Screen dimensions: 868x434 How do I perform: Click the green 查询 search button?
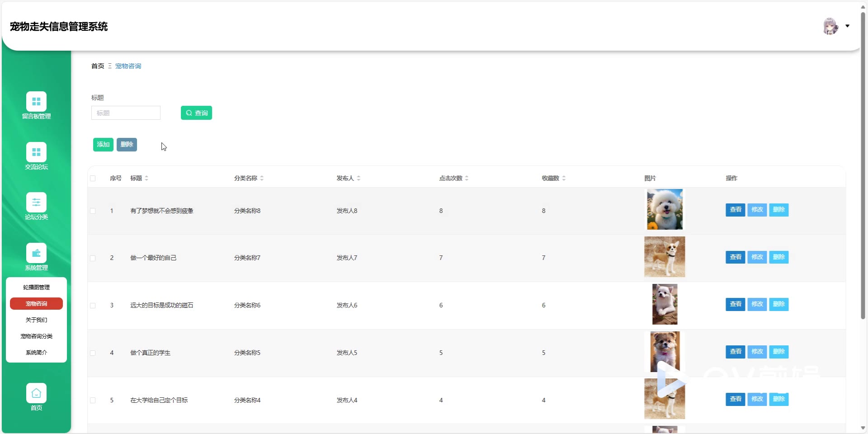tap(196, 113)
